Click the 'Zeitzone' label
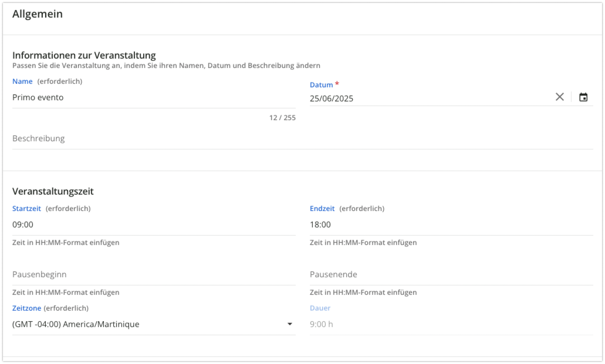This screenshot has width=605, height=364. (27, 308)
